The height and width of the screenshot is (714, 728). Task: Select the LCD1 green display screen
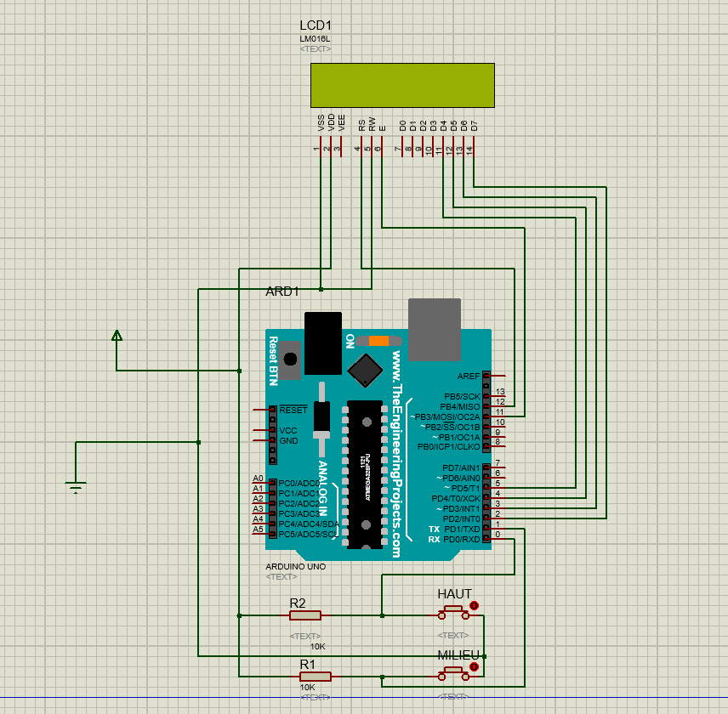click(x=402, y=85)
